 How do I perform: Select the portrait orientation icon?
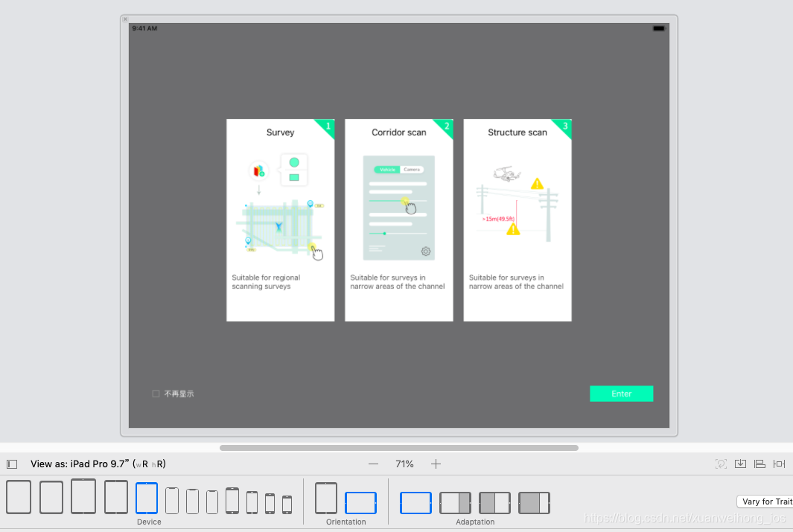click(x=326, y=498)
